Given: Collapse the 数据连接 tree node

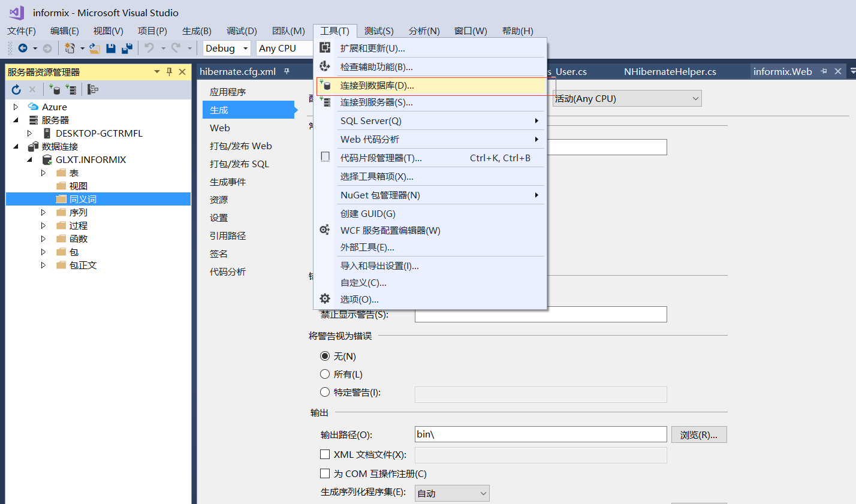Looking at the screenshot, I should pyautogui.click(x=16, y=146).
